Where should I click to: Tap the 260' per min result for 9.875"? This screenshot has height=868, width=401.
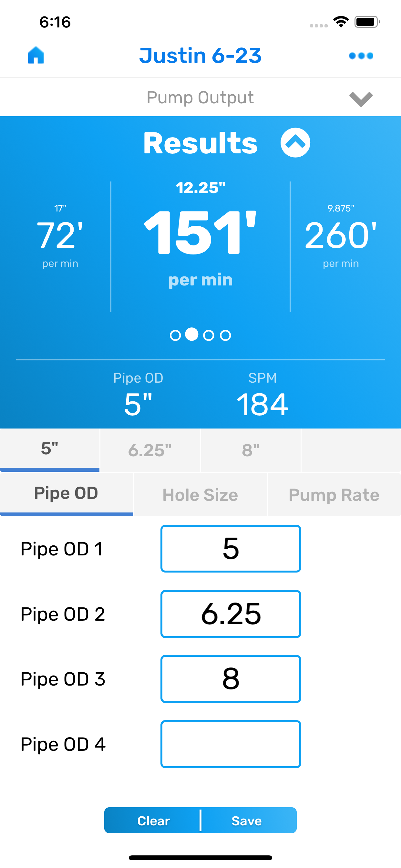click(x=341, y=236)
